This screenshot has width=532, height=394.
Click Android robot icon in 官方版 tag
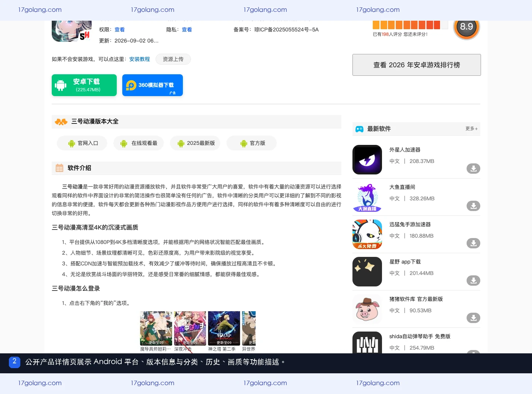click(244, 143)
